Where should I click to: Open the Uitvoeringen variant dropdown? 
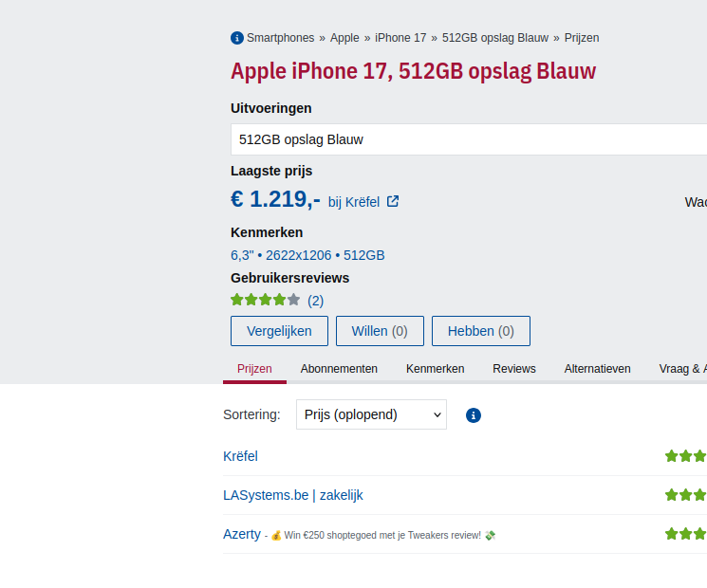coord(469,139)
